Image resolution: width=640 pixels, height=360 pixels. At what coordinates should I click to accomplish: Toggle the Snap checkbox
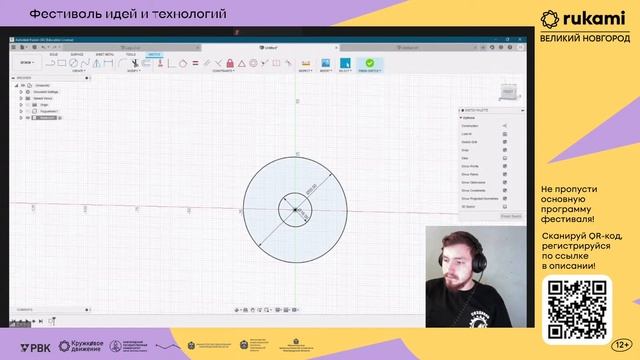(505, 150)
